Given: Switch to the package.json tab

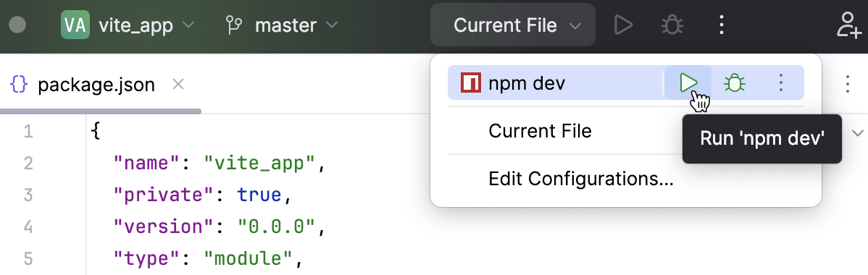Looking at the screenshot, I should (96, 85).
